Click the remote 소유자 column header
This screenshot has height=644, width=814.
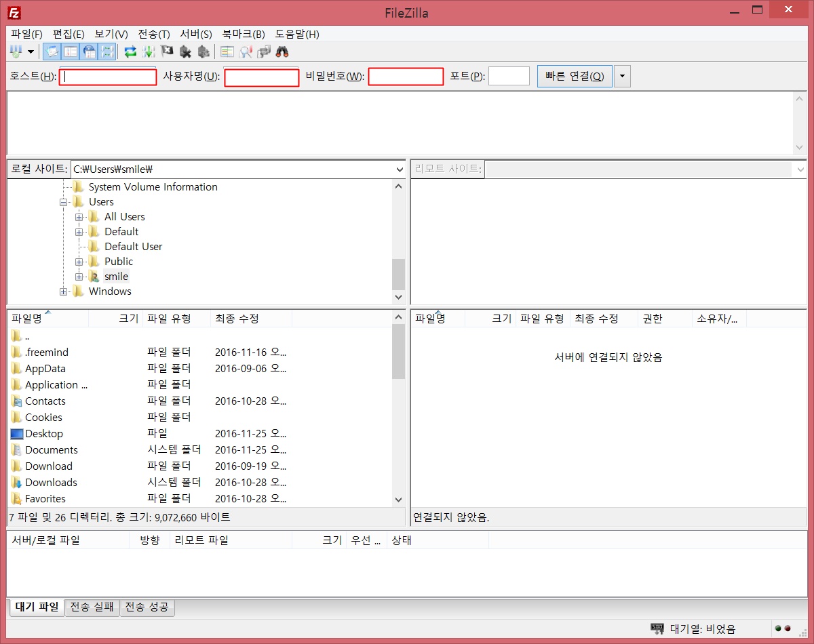[x=719, y=318]
